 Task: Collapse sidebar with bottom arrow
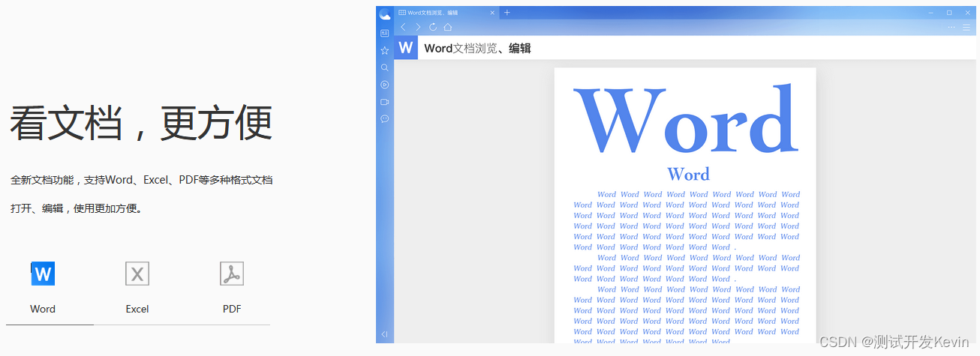[385, 334]
